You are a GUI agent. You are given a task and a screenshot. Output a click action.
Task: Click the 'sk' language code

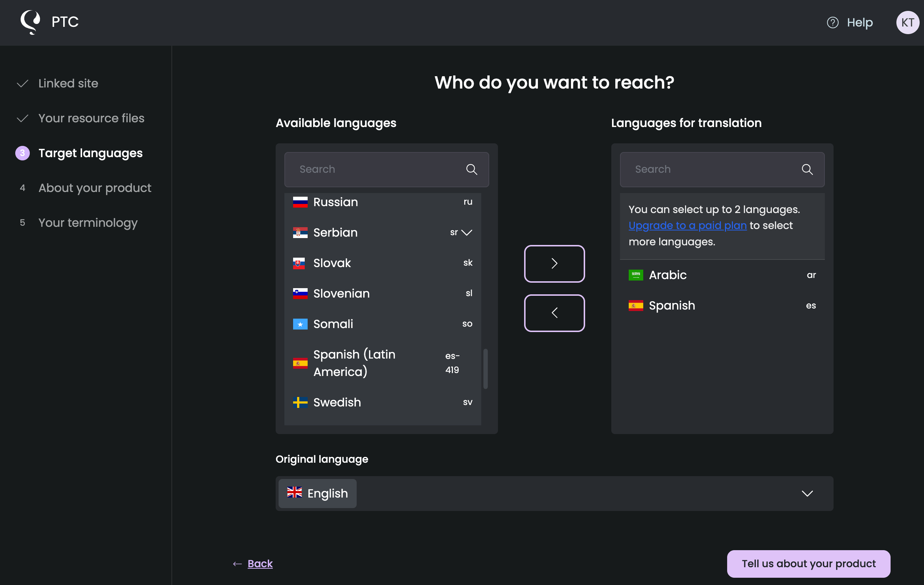pyautogui.click(x=468, y=263)
